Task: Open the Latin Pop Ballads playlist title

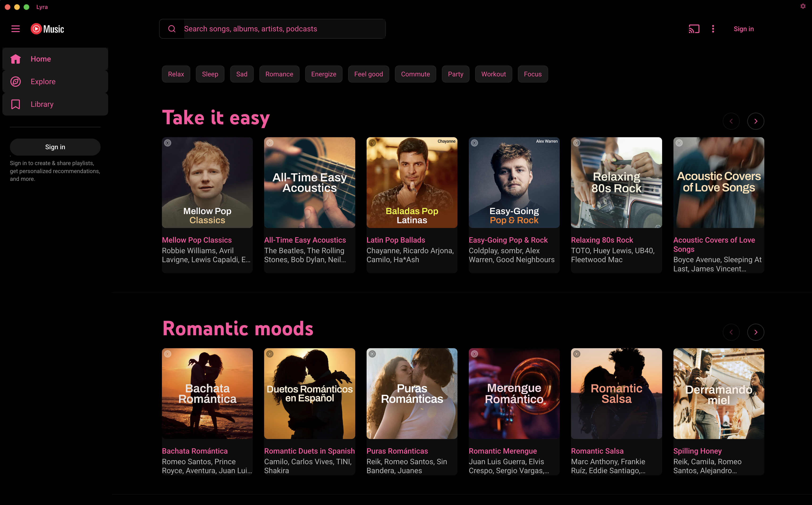Action: pos(396,240)
